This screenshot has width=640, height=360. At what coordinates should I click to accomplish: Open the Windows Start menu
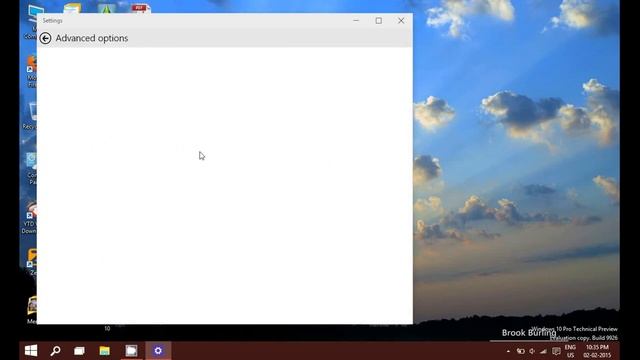pos(31,351)
